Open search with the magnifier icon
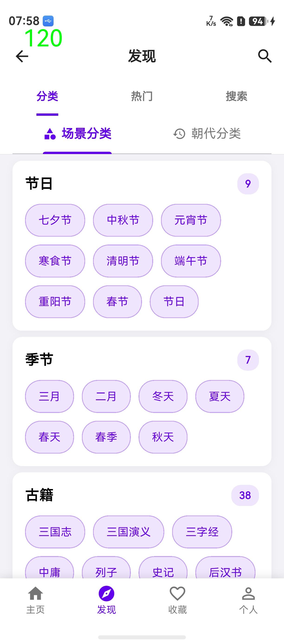 point(265,56)
